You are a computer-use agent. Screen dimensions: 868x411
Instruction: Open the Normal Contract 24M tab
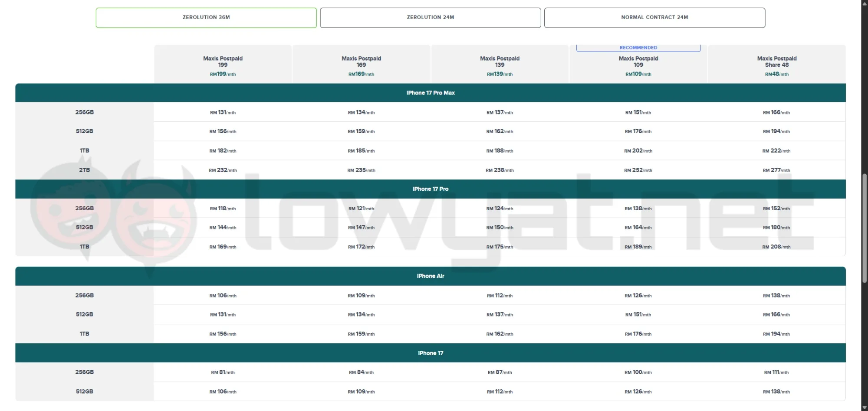click(x=654, y=18)
